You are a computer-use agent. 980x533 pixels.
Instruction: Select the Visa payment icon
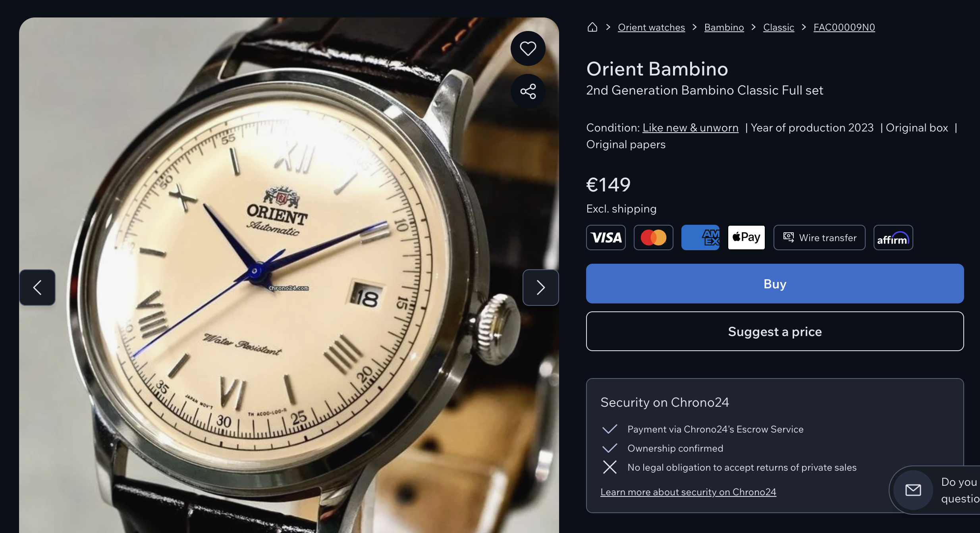[x=606, y=238]
